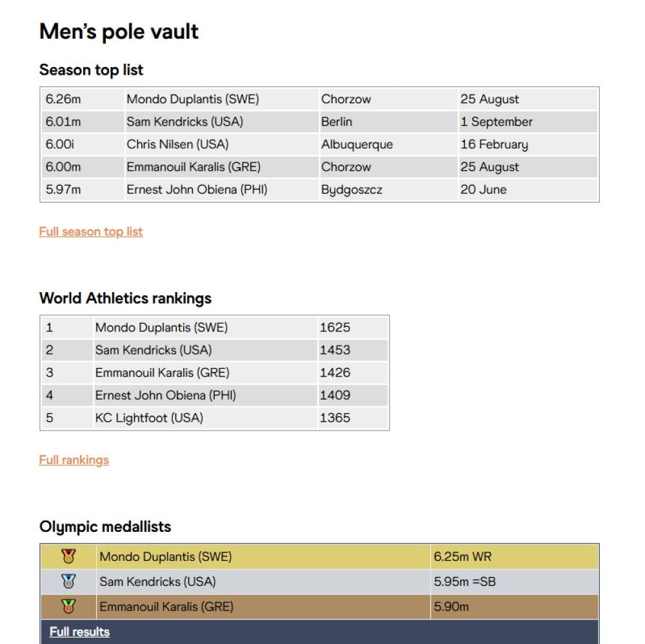Screen dimensions: 645x644
Task: Click the 6.25m WR Olympic result
Action: click(x=462, y=556)
